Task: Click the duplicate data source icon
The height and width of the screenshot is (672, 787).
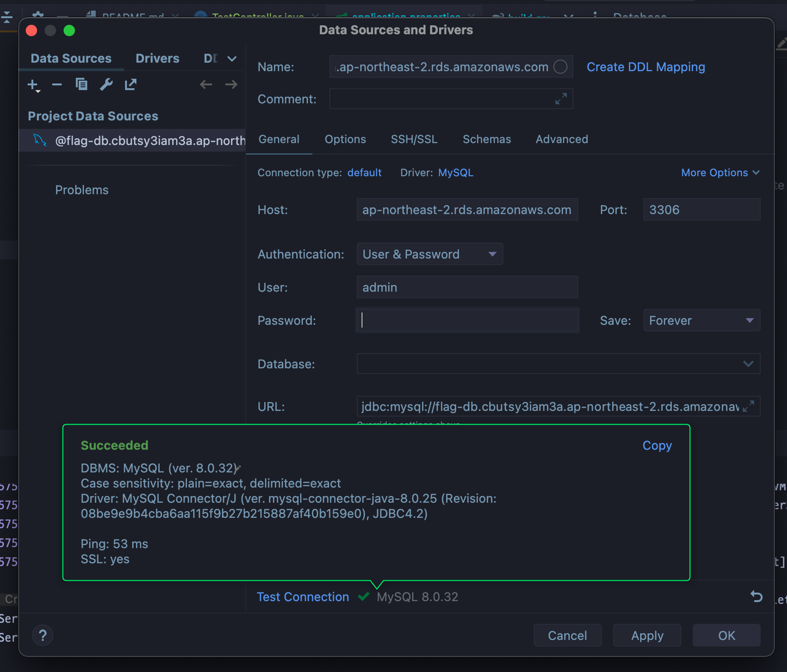Action: pyautogui.click(x=81, y=85)
